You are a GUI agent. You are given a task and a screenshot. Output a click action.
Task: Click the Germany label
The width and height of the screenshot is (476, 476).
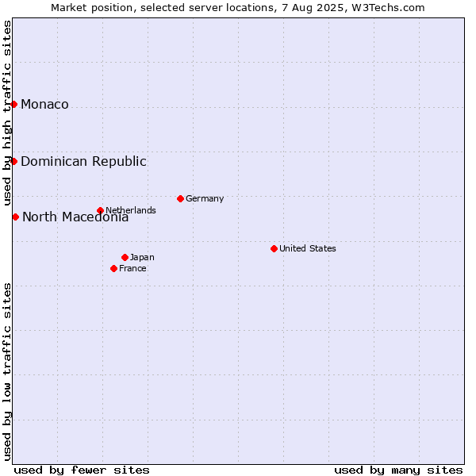pos(205,199)
